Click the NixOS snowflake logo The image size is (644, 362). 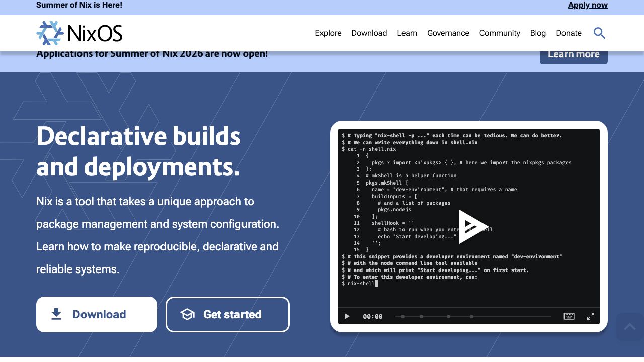pos(50,33)
